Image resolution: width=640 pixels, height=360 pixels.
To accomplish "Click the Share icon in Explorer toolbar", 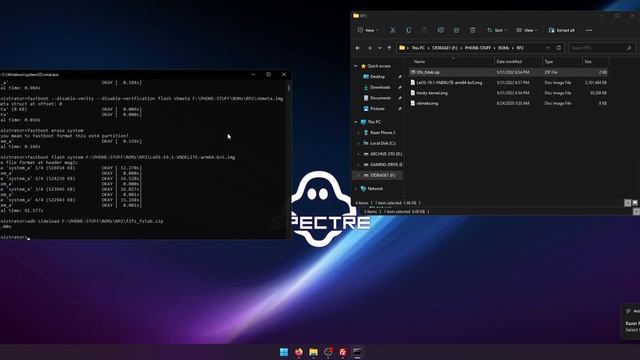I will (456, 30).
